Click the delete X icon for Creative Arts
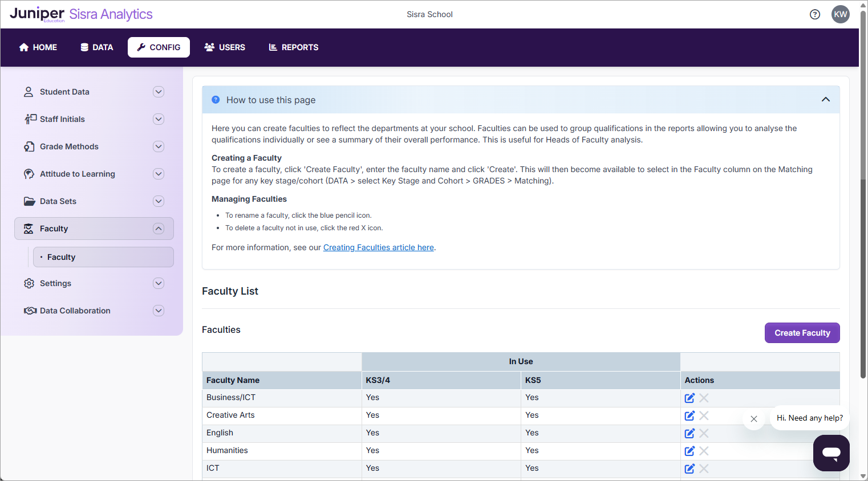Viewport: 868px width, 481px height. click(704, 415)
